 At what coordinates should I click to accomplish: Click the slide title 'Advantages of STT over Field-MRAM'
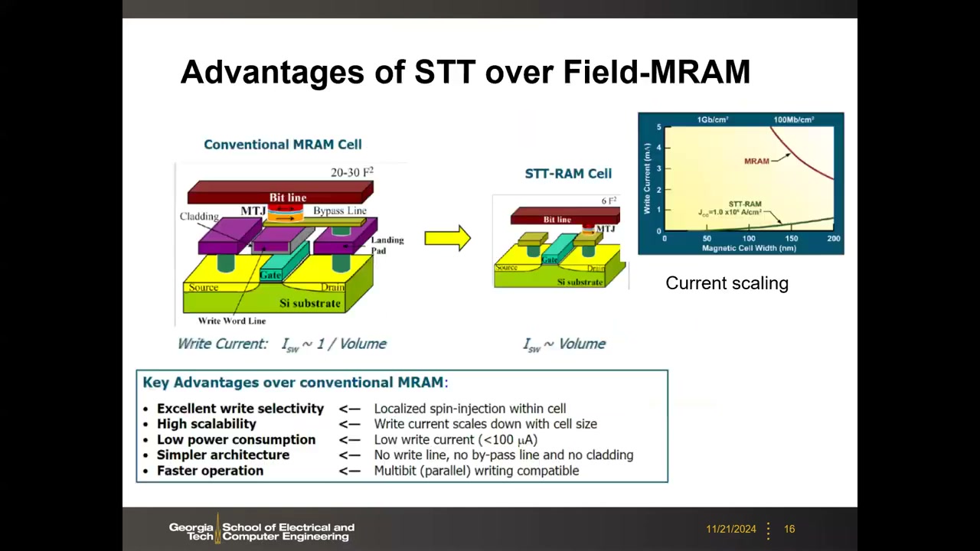click(465, 72)
